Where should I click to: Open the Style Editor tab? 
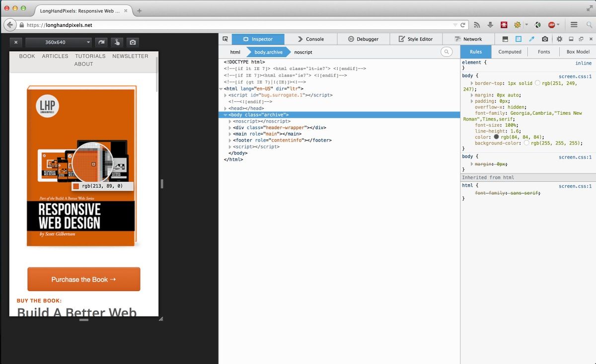click(416, 39)
